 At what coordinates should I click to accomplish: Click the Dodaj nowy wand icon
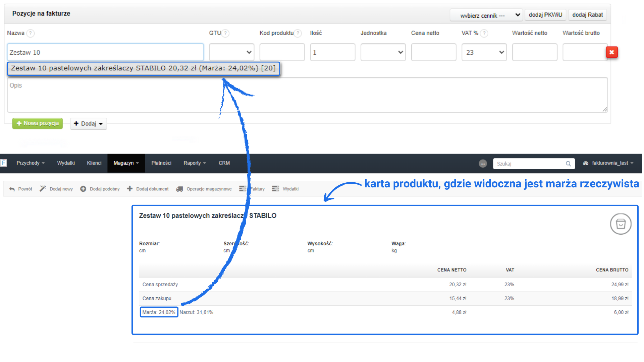[x=43, y=189]
